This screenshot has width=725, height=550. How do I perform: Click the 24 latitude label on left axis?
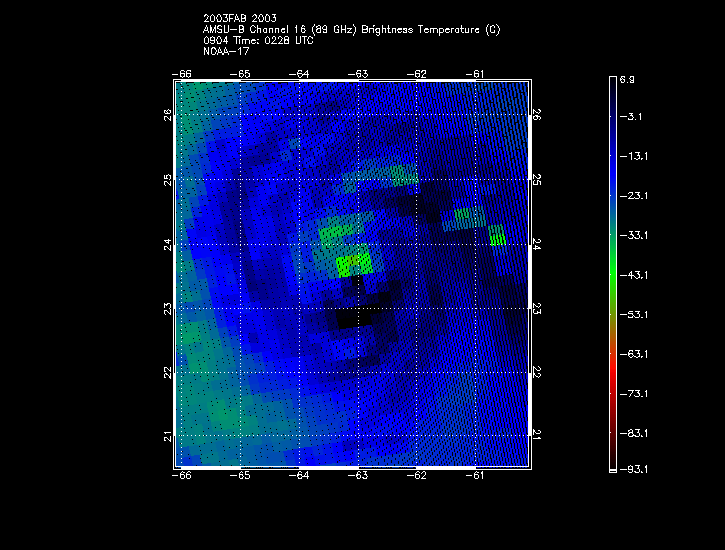click(167, 244)
